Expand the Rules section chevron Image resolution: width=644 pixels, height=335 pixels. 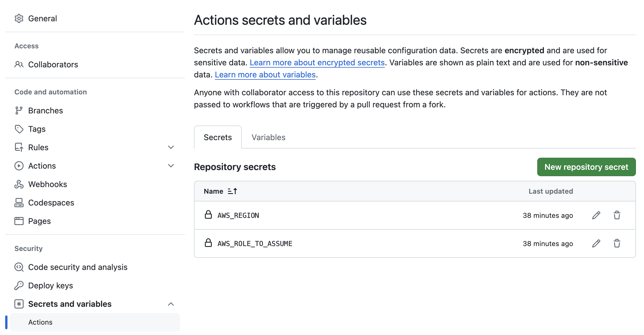(171, 147)
